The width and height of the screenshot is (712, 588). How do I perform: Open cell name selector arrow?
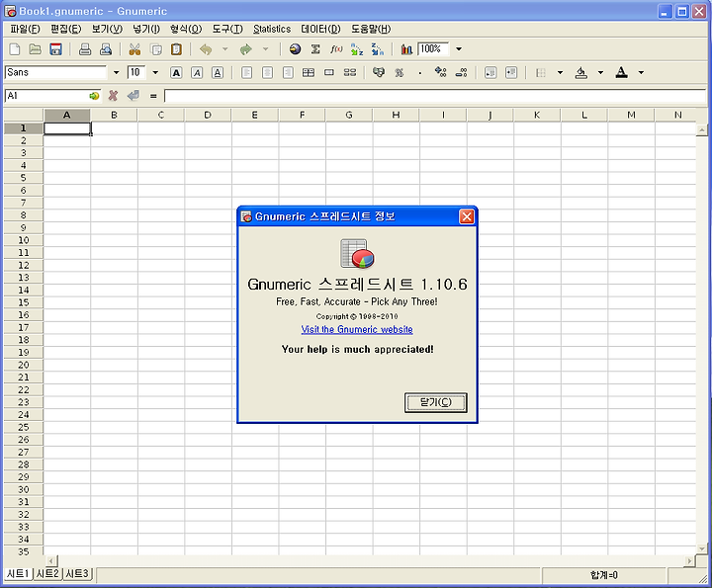coord(94,96)
